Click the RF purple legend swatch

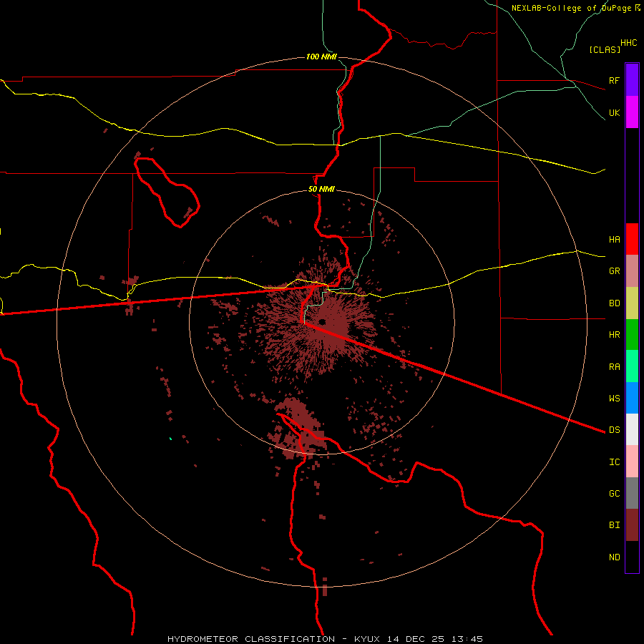pos(632,79)
